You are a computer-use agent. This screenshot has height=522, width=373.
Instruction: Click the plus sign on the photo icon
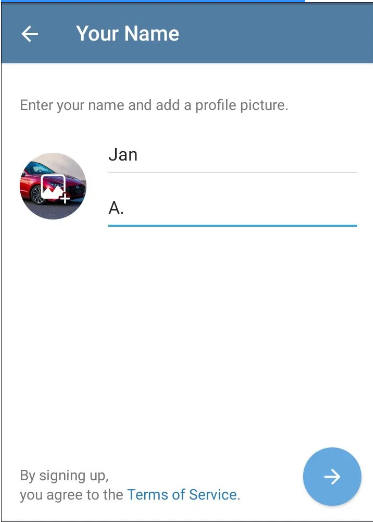point(65,199)
